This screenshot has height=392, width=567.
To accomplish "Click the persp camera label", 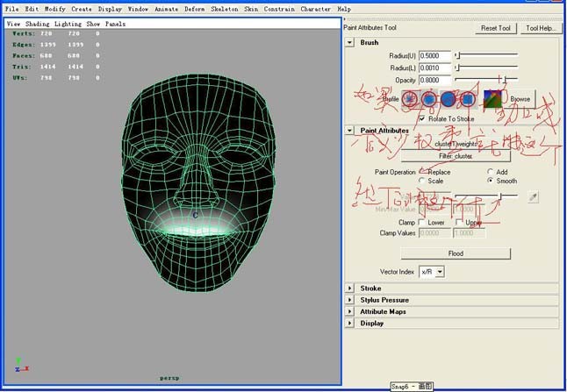I will click(169, 378).
